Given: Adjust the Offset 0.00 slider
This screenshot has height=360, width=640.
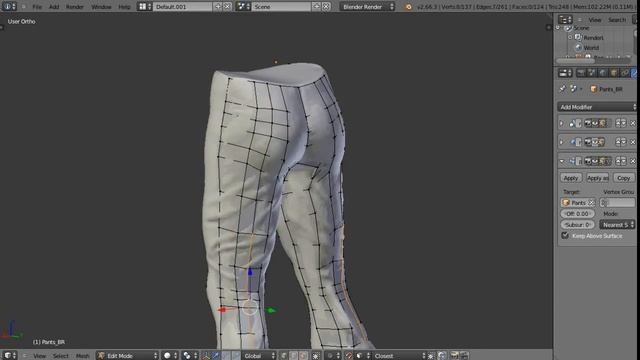Looking at the screenshot, I should [x=577, y=213].
